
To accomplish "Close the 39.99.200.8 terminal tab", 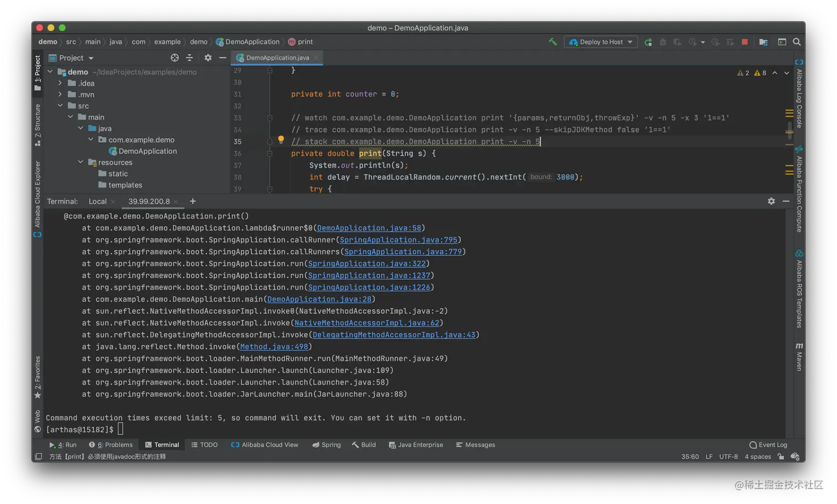I will click(x=176, y=202).
